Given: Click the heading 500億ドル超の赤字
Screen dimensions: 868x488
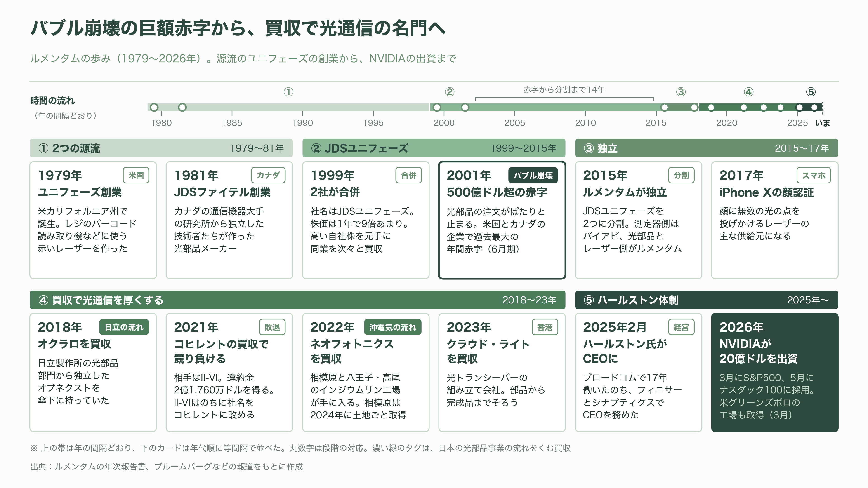Looking at the screenshot, I should pos(497,192).
